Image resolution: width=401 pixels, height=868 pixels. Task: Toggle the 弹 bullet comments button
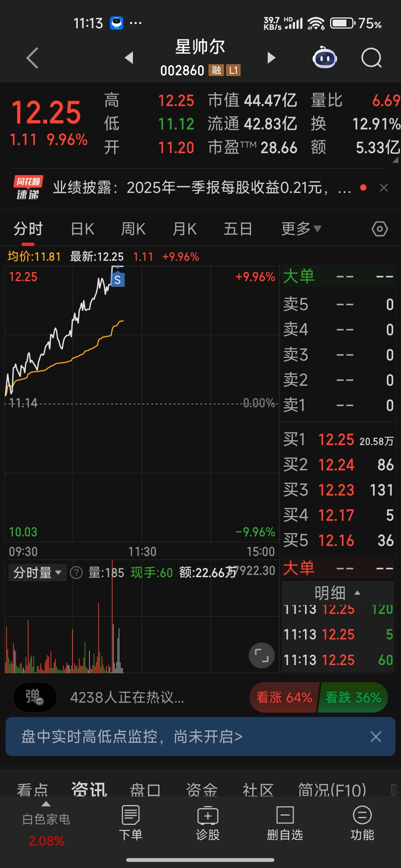pyautogui.click(x=35, y=697)
